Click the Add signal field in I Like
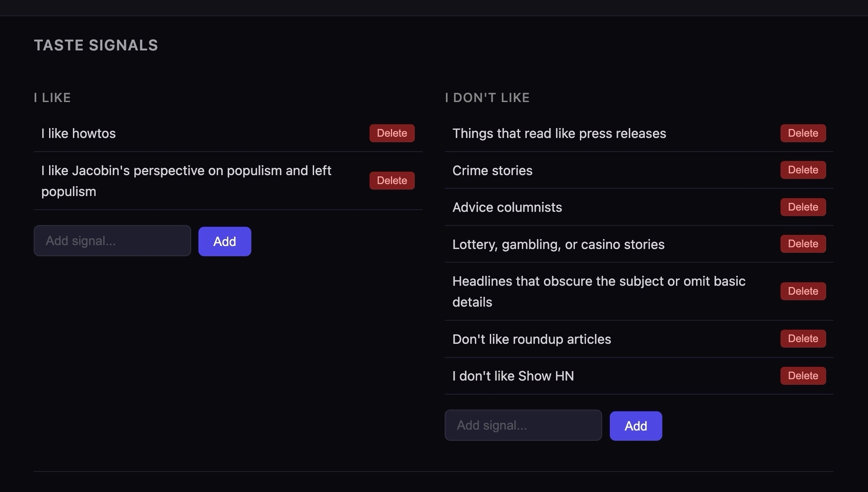This screenshot has width=868, height=492. coord(112,240)
